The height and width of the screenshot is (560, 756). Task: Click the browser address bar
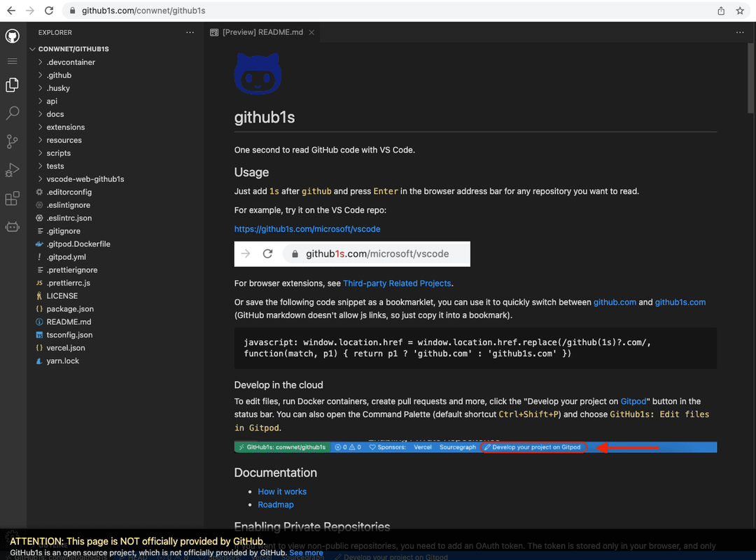coord(175,10)
